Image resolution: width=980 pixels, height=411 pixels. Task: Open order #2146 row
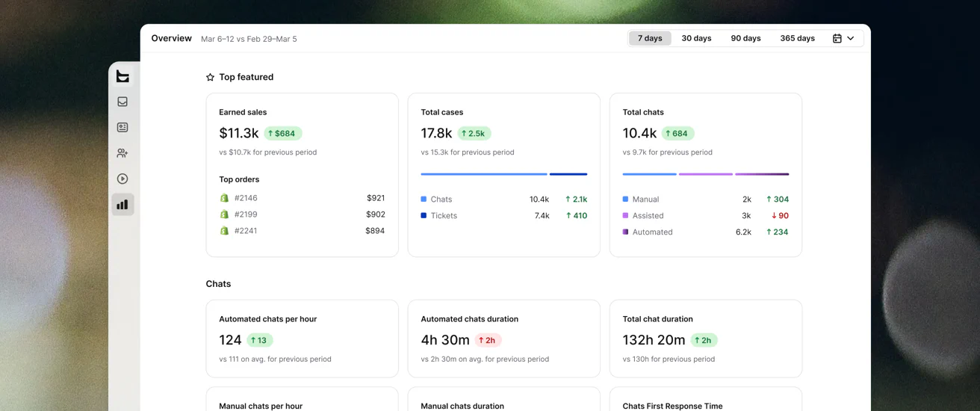302,198
